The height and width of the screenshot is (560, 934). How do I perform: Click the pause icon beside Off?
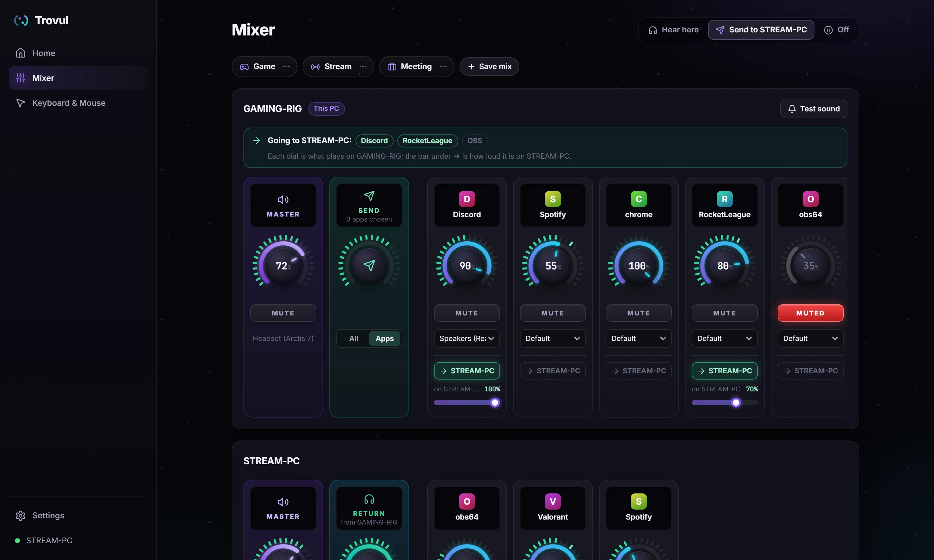click(828, 30)
